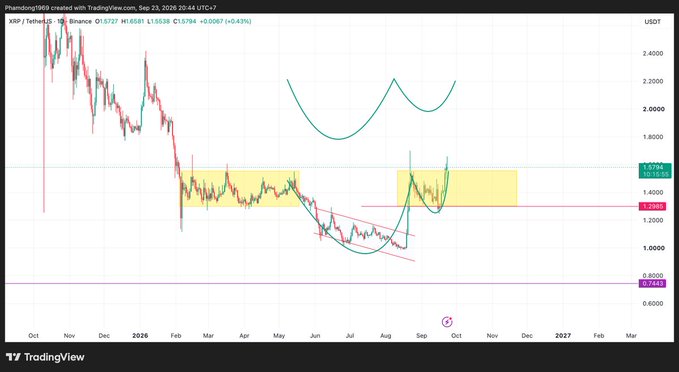
Task: Click the Aug label on time axis
Action: (386, 336)
